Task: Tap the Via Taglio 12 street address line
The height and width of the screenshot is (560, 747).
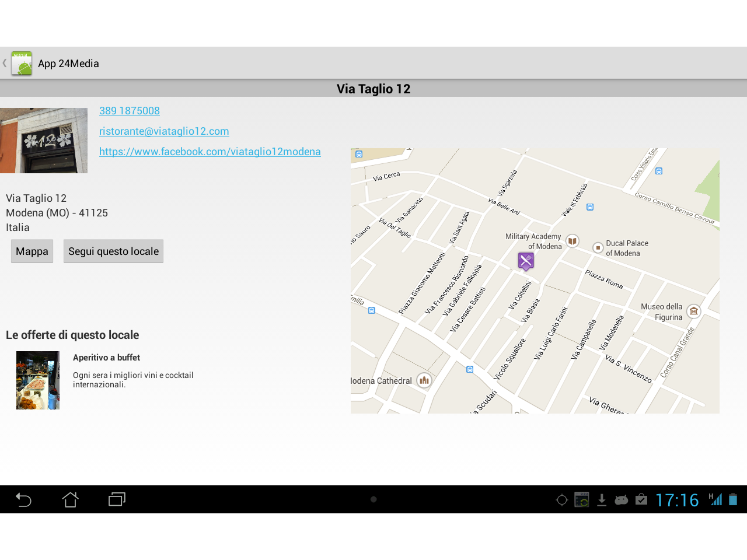Action: point(36,198)
